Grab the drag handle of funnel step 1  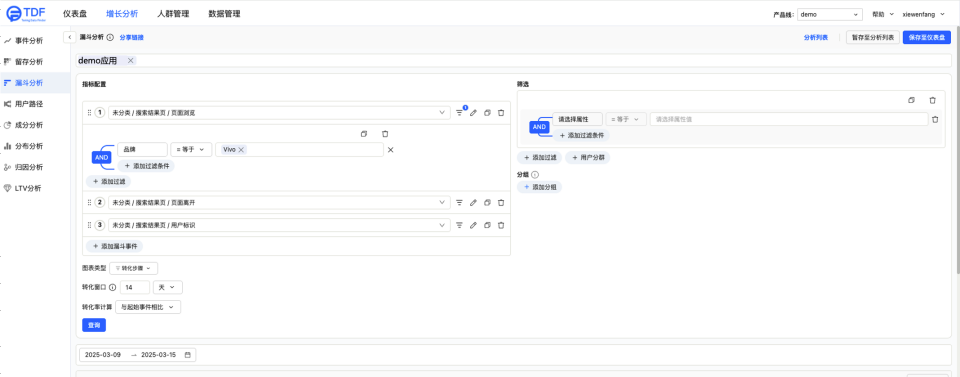coord(89,113)
